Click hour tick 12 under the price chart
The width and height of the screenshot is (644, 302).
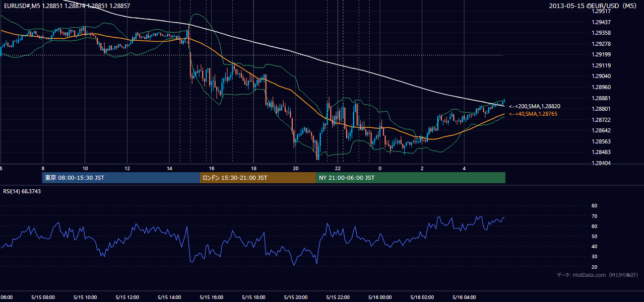[127, 169]
